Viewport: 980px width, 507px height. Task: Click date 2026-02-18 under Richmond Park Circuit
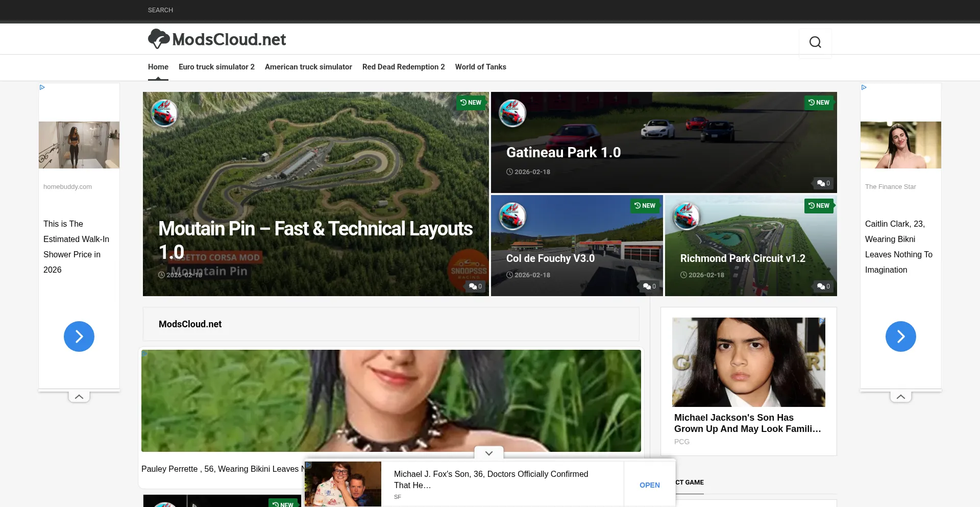[702, 275]
